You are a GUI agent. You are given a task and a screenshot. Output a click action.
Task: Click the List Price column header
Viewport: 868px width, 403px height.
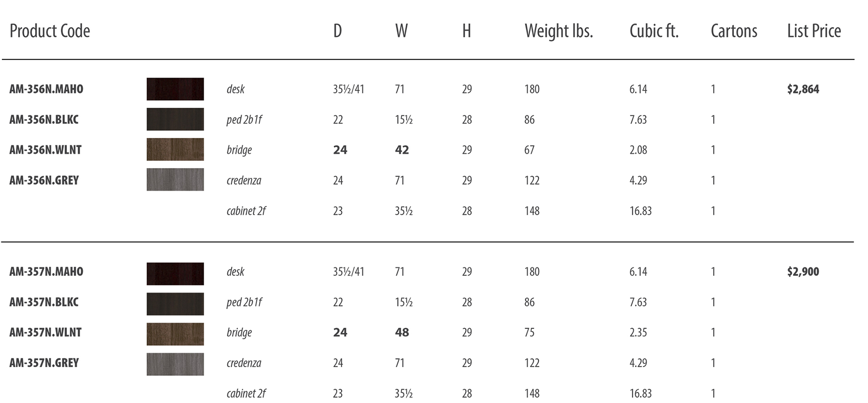[814, 31]
